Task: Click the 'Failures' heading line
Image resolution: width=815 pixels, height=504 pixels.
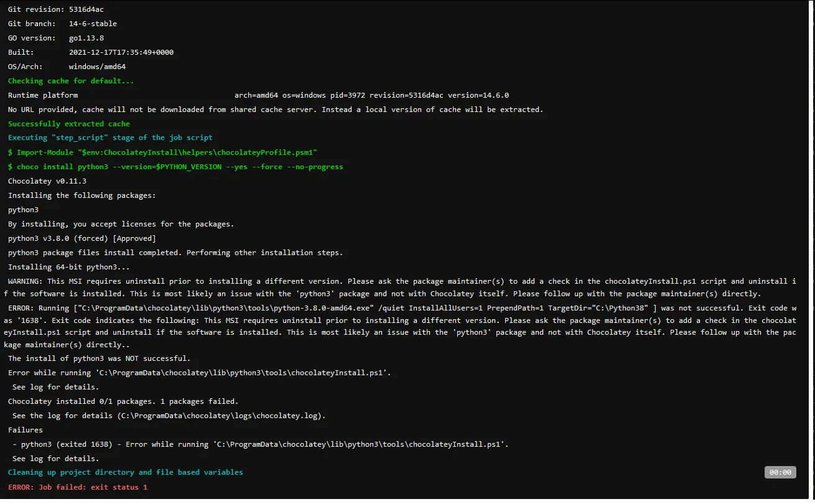Action: pyautogui.click(x=26, y=430)
